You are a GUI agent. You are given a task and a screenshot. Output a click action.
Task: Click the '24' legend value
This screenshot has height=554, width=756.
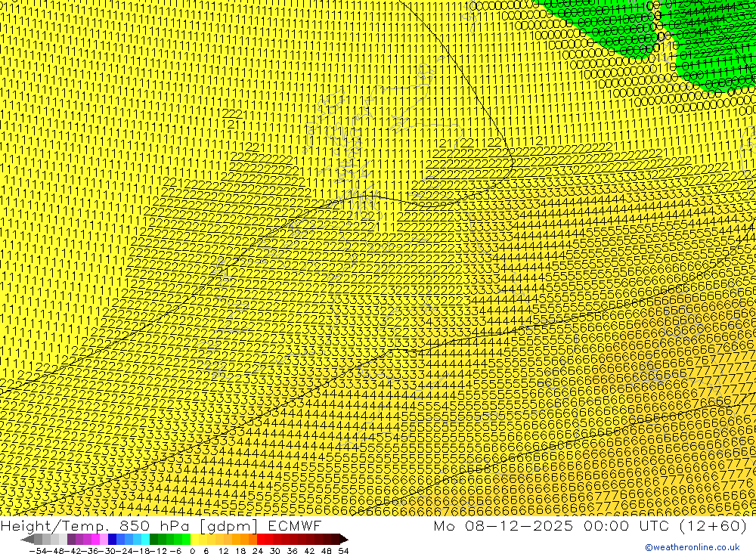coord(258,551)
